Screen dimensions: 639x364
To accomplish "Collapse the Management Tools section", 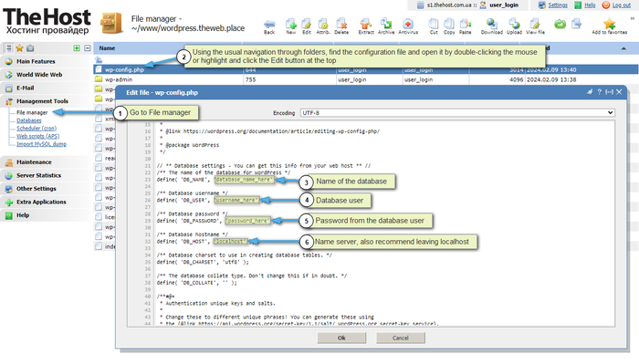I will [x=47, y=101].
